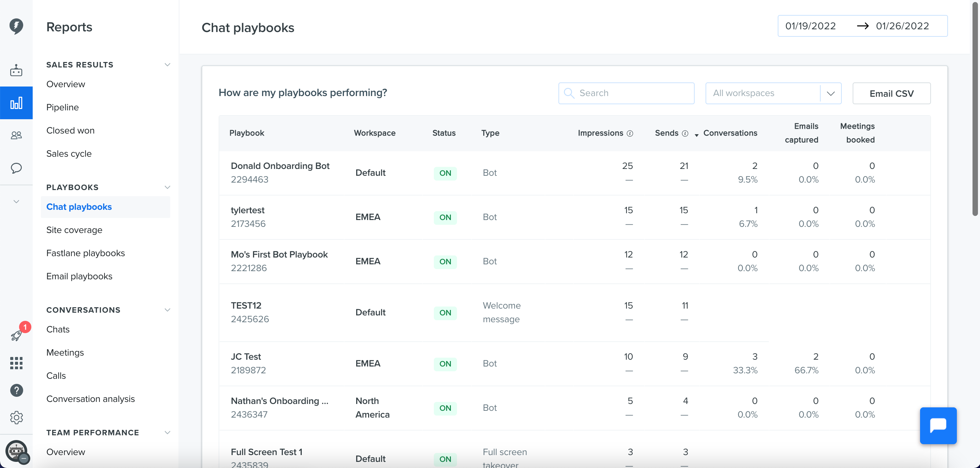
Task: Click the start date 01/19/2022
Action: (x=810, y=26)
